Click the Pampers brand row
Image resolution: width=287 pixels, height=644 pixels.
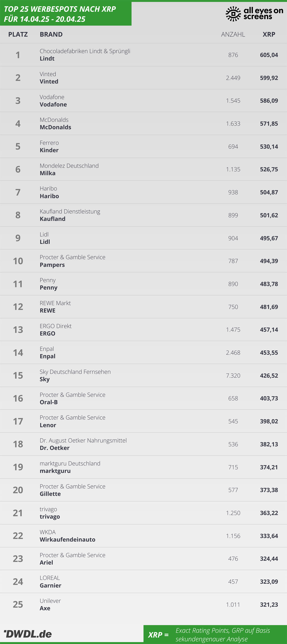pos(143,261)
